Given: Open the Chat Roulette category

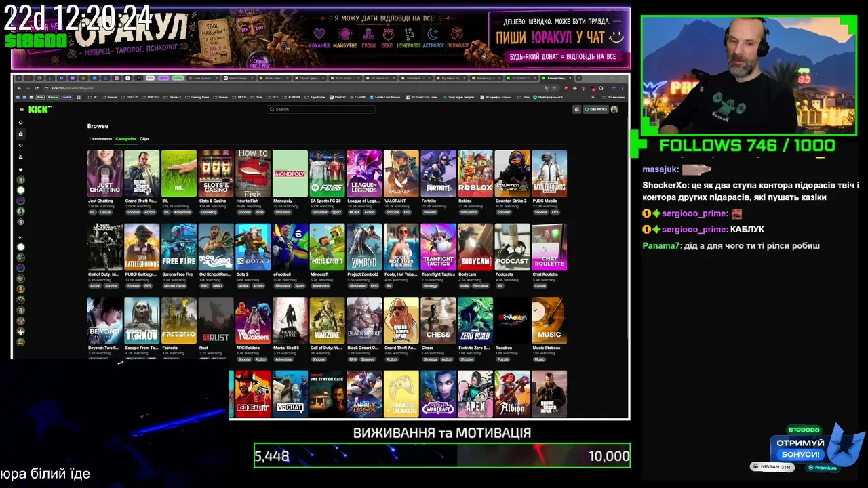Looking at the screenshot, I should [549, 247].
